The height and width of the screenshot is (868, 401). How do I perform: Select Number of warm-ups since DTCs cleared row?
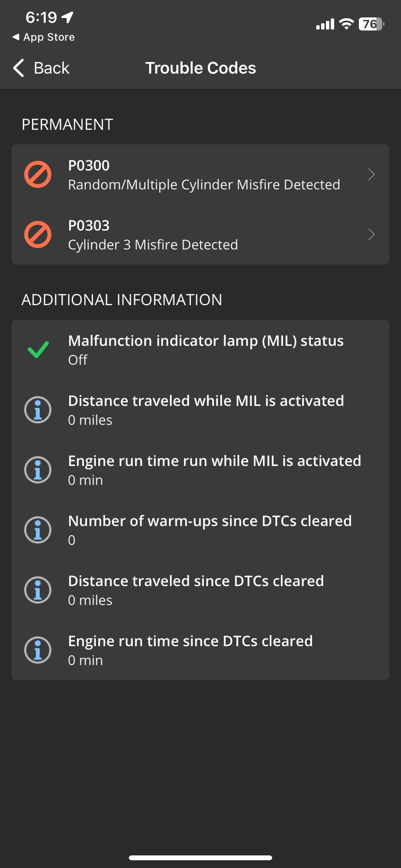[200, 530]
